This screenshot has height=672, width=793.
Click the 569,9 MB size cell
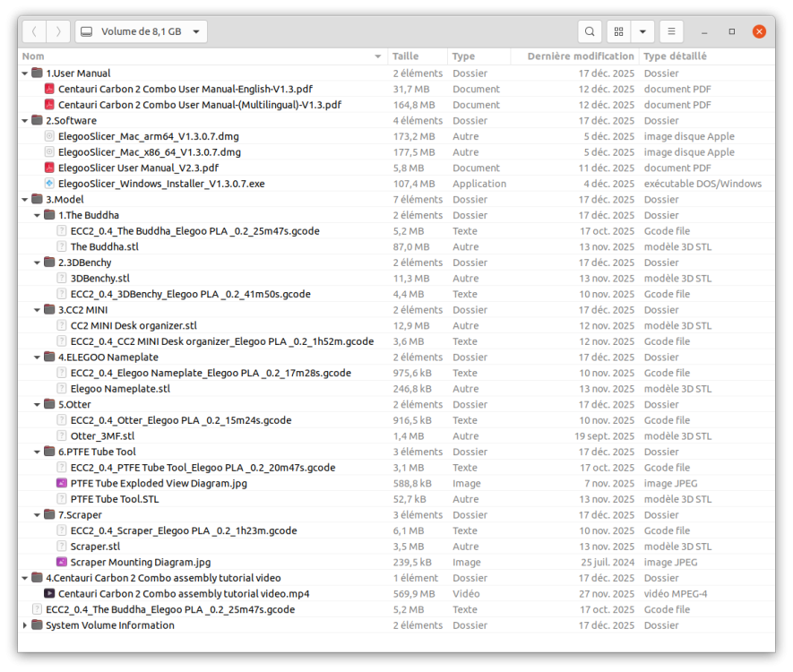click(x=414, y=594)
